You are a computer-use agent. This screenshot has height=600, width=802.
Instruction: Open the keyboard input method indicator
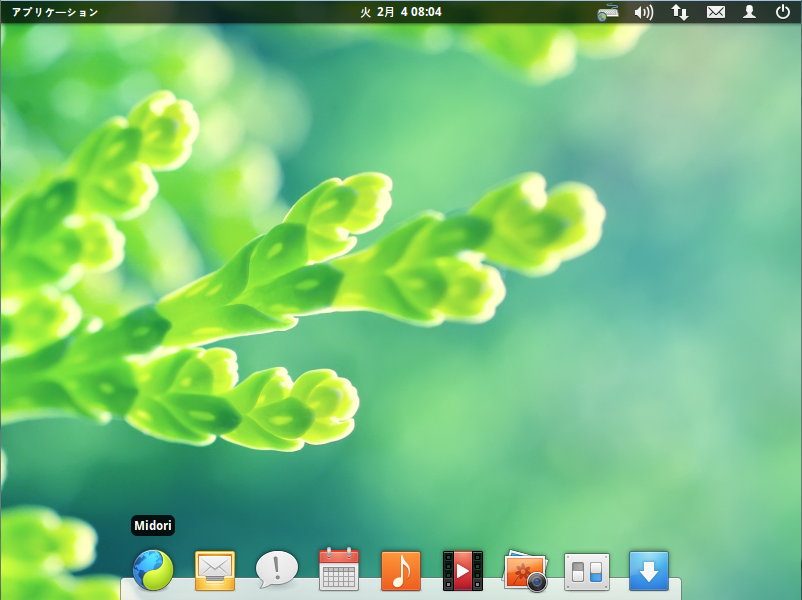[x=608, y=12]
